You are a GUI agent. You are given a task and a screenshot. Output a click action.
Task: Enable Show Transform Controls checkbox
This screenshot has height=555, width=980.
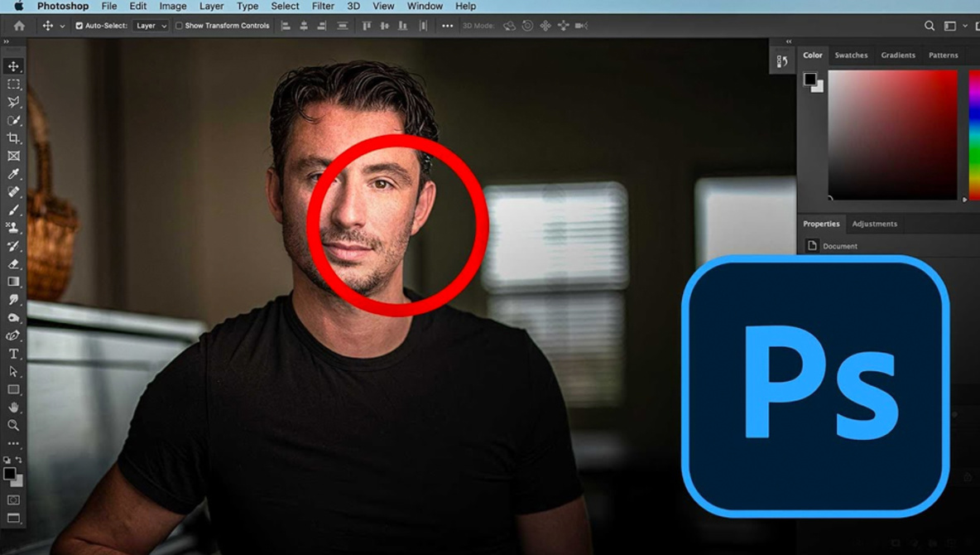179,26
